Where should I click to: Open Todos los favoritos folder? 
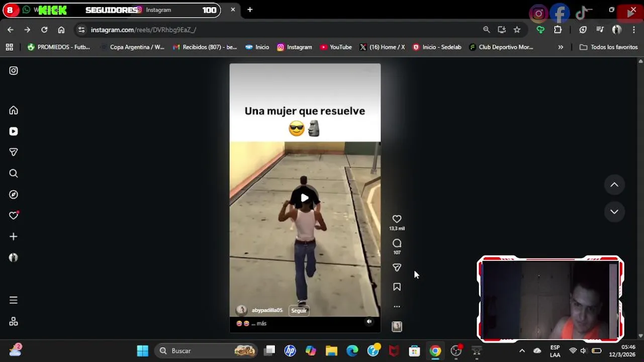tap(609, 47)
